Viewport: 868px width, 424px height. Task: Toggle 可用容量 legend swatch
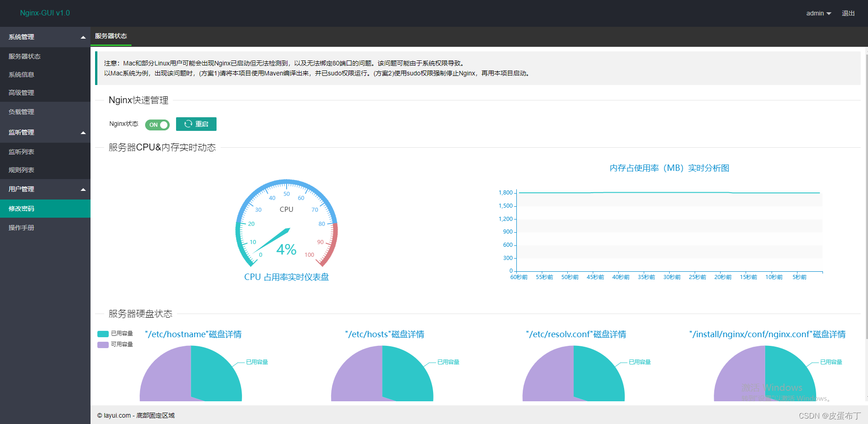click(103, 344)
